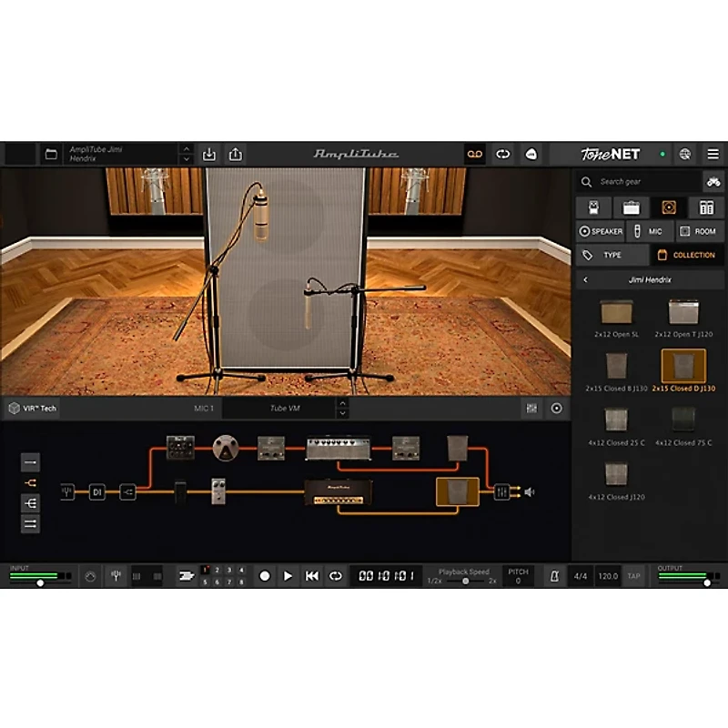Click the circular target icon beside grid

point(557,409)
